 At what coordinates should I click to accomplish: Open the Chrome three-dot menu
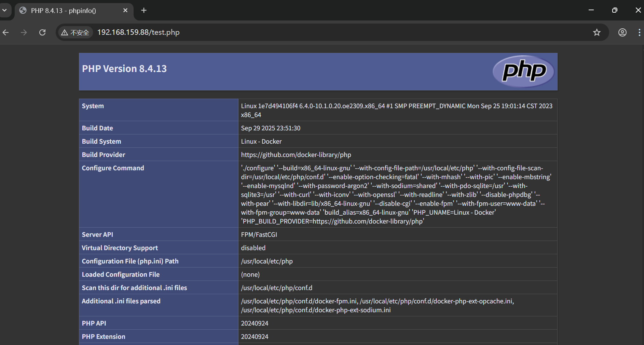pyautogui.click(x=639, y=32)
